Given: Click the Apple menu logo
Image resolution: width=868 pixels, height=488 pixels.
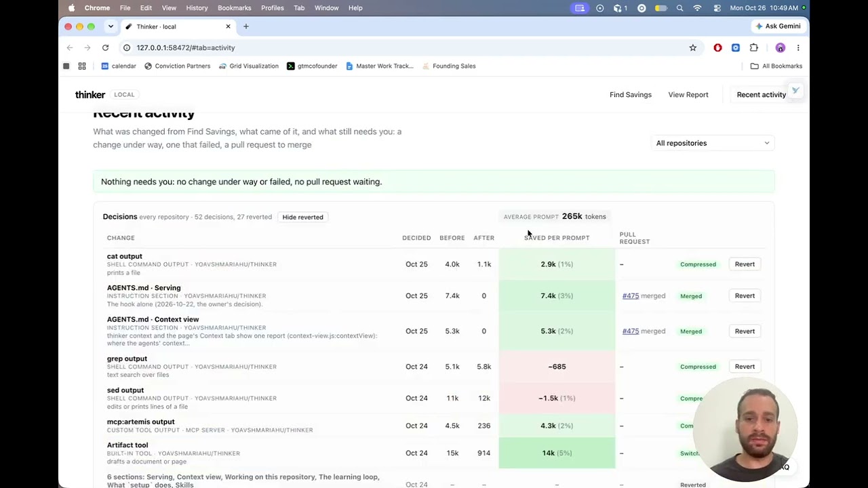Looking at the screenshot, I should 72,8.
